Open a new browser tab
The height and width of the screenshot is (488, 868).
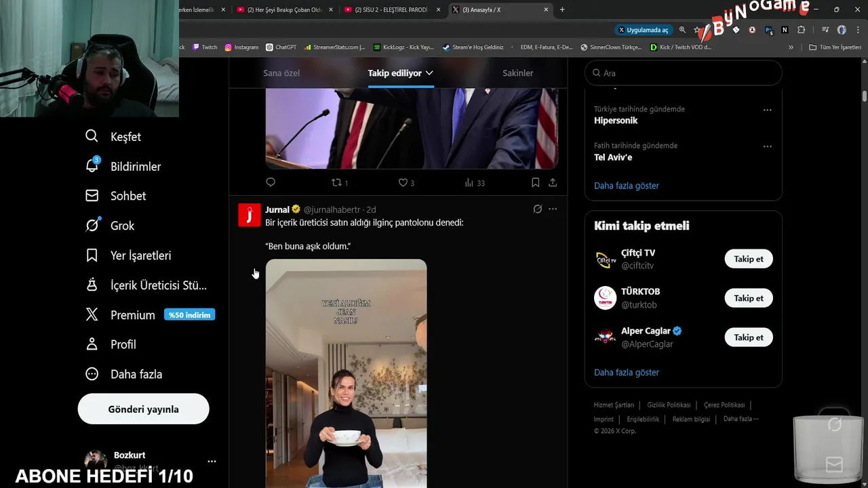562,9
